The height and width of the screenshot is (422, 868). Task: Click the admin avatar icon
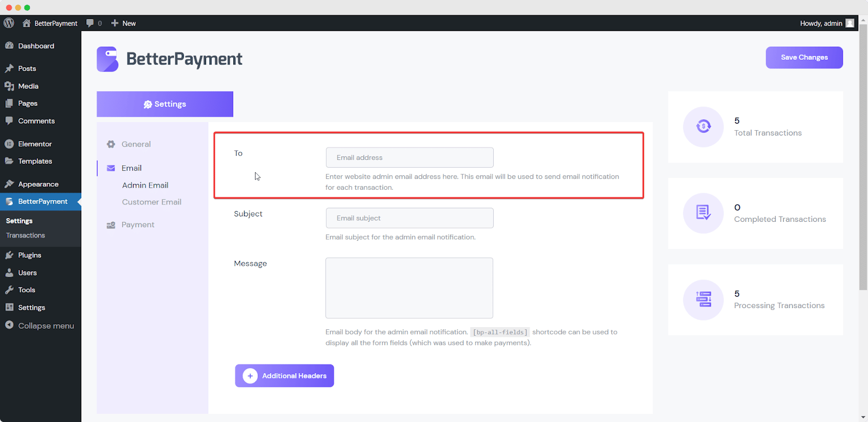(850, 23)
